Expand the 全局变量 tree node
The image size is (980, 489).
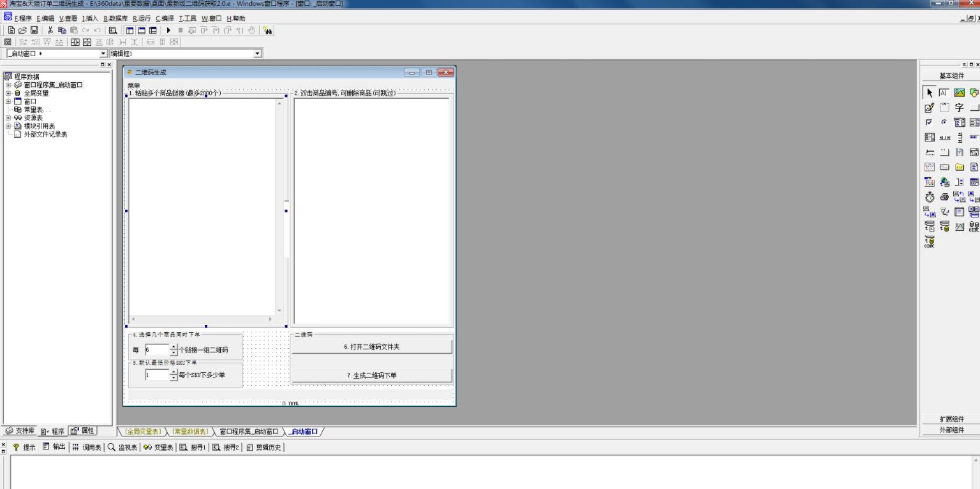pyautogui.click(x=8, y=93)
